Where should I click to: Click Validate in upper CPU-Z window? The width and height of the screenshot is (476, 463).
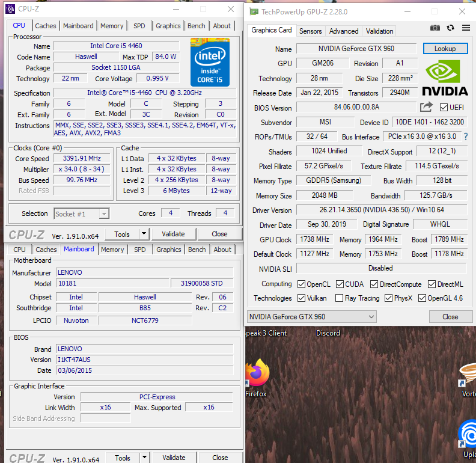[173, 234]
